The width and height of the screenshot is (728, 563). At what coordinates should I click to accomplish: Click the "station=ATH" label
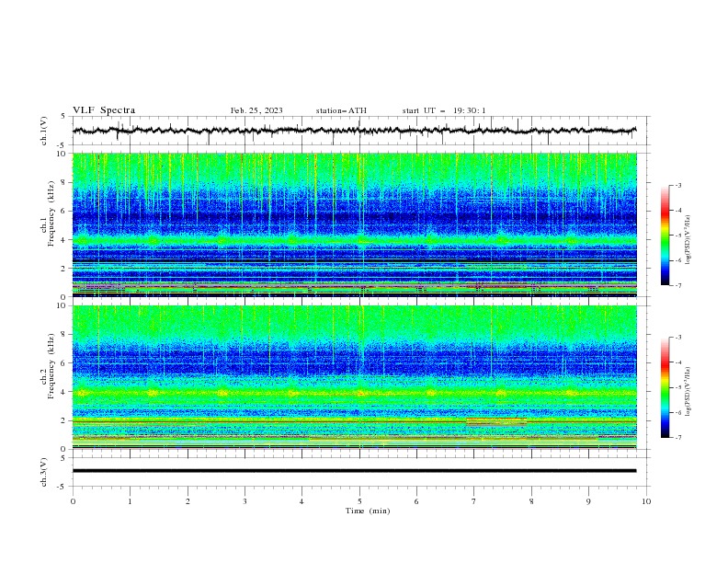(341, 110)
